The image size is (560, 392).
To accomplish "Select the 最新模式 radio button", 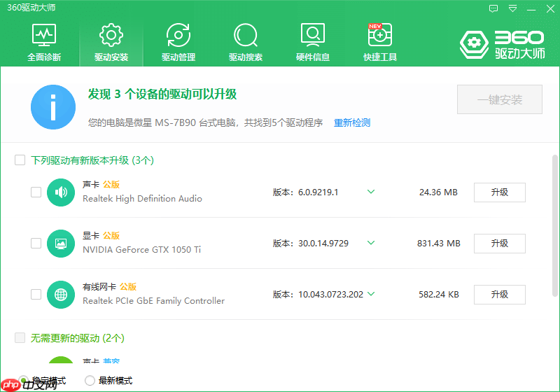I will [x=90, y=381].
